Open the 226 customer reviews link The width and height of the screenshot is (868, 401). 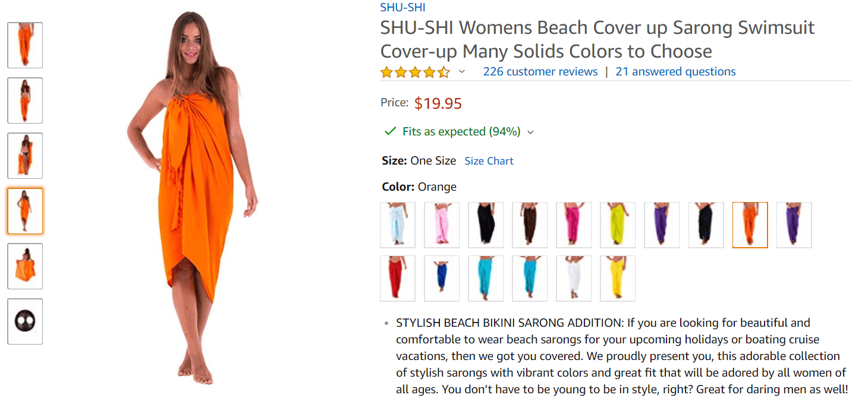tap(540, 72)
